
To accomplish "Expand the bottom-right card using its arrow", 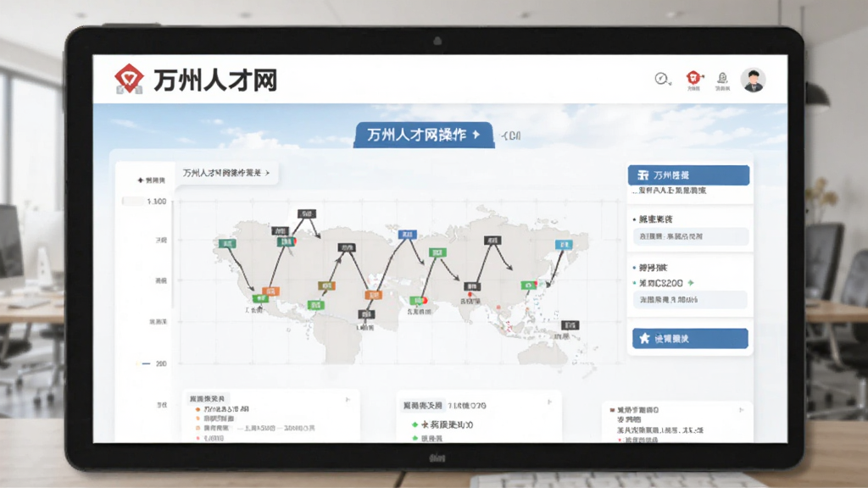I will pyautogui.click(x=741, y=410).
